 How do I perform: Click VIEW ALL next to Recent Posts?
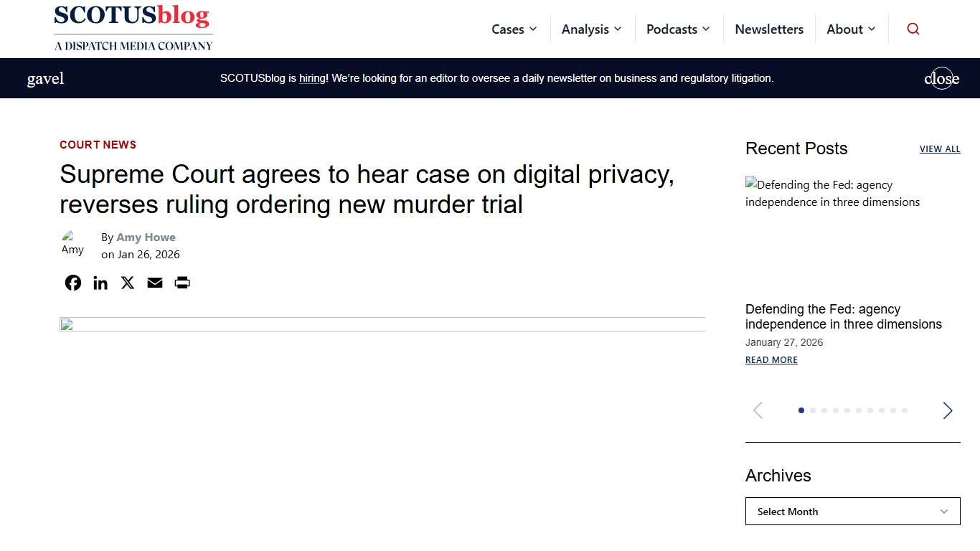click(x=940, y=149)
